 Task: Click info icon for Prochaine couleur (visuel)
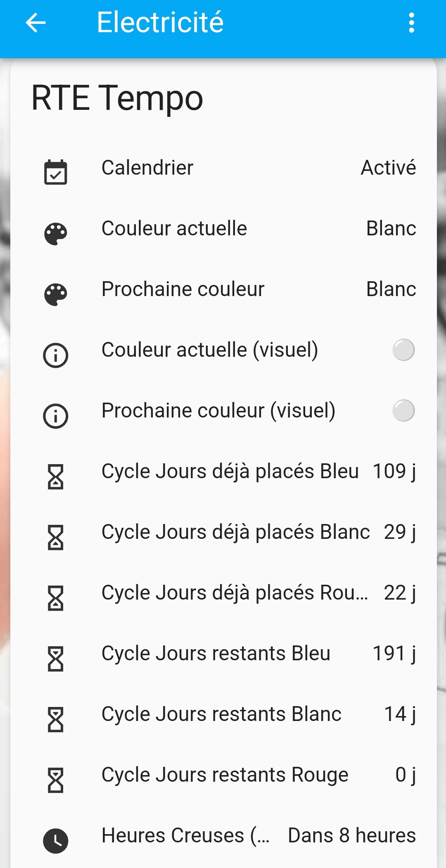point(56,416)
